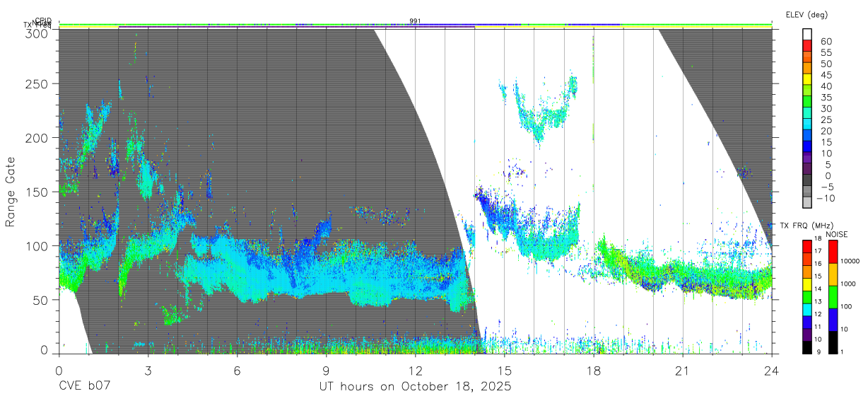The image size is (868, 401).
Task: Click the x-axis tick label 15
Action: [505, 371]
